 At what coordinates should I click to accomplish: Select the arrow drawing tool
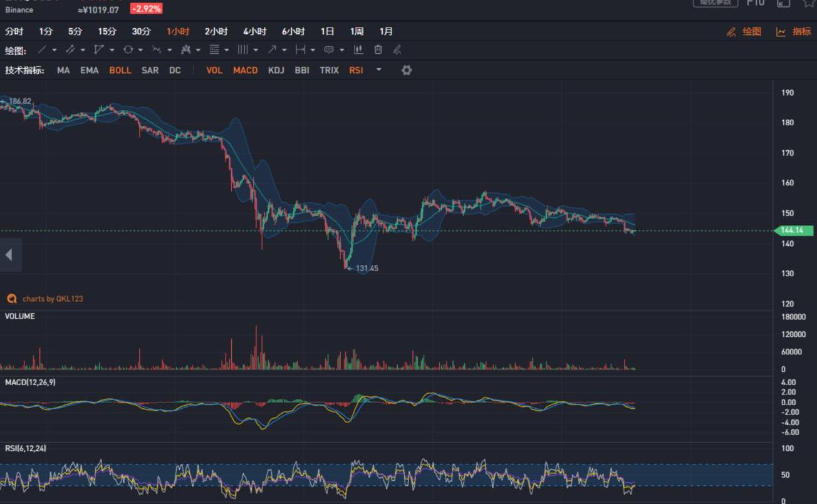pos(272,50)
